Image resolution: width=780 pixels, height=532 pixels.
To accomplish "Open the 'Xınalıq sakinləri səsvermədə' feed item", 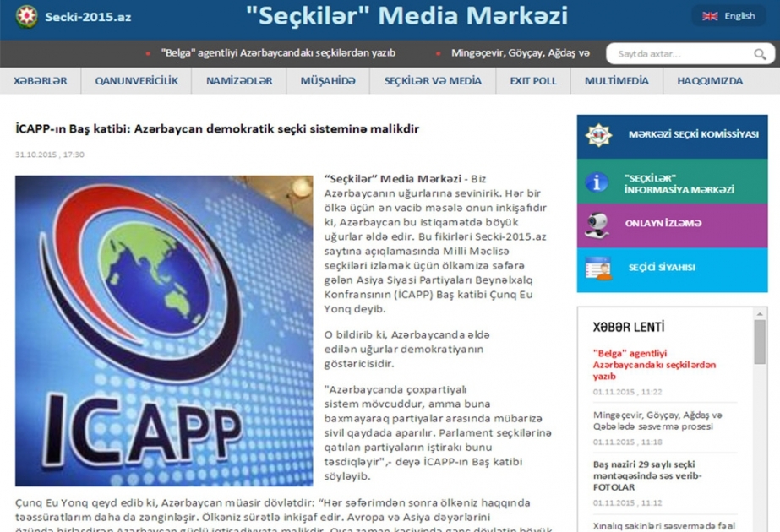I will coord(663,526).
